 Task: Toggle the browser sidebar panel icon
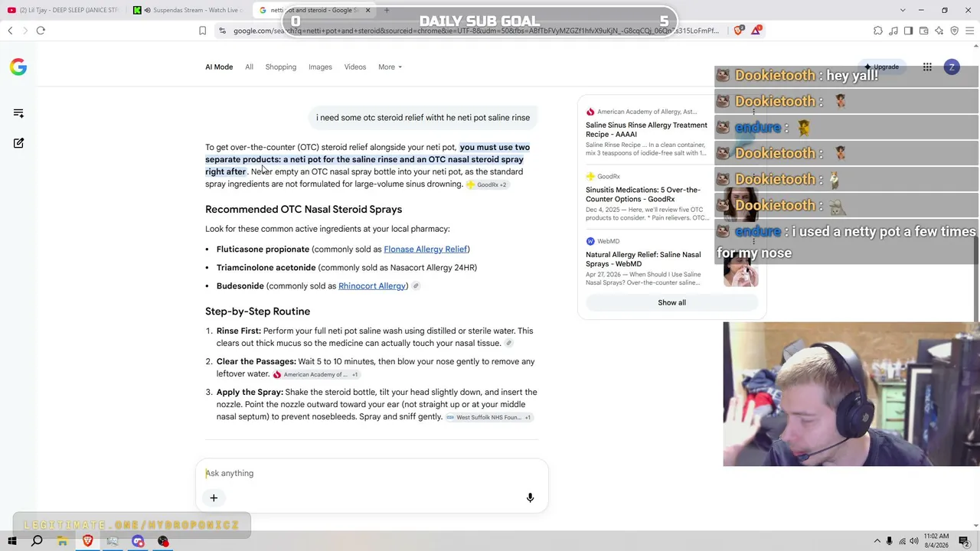pyautogui.click(x=908, y=31)
